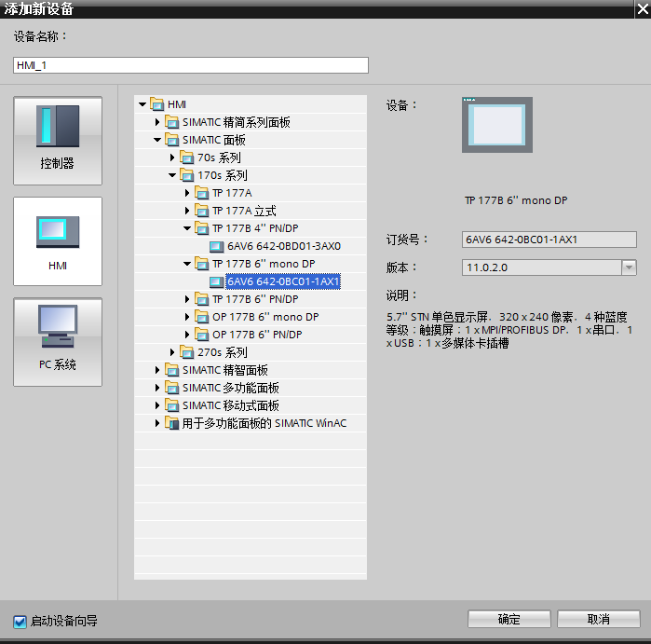Click the 11.0.2.0 version value

(487, 267)
